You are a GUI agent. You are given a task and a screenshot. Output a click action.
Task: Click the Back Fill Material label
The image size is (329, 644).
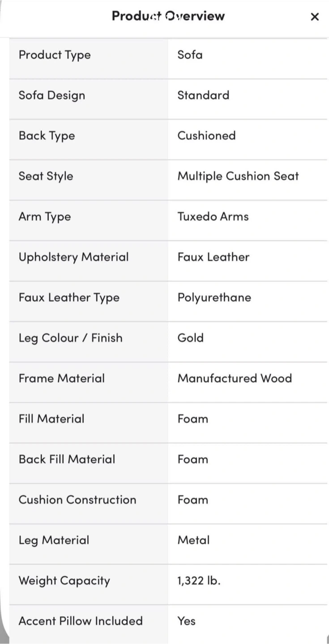pyautogui.click(x=67, y=459)
